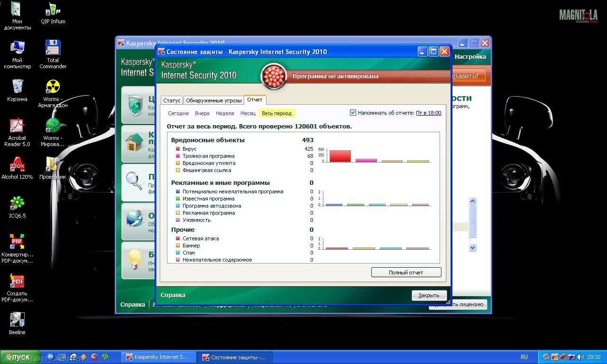Click the Спам row
The height and width of the screenshot is (364, 607).
pyautogui.click(x=244, y=253)
